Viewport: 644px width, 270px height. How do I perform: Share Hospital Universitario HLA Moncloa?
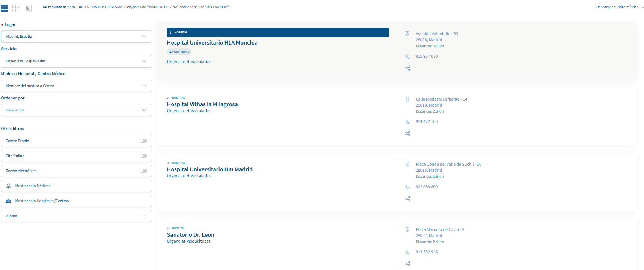(408, 68)
